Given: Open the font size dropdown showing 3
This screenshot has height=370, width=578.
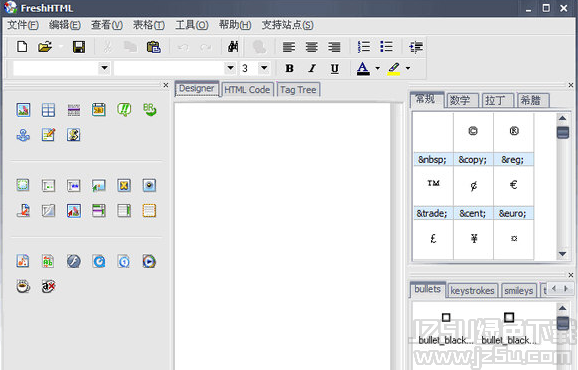Looking at the screenshot, I should click(264, 68).
